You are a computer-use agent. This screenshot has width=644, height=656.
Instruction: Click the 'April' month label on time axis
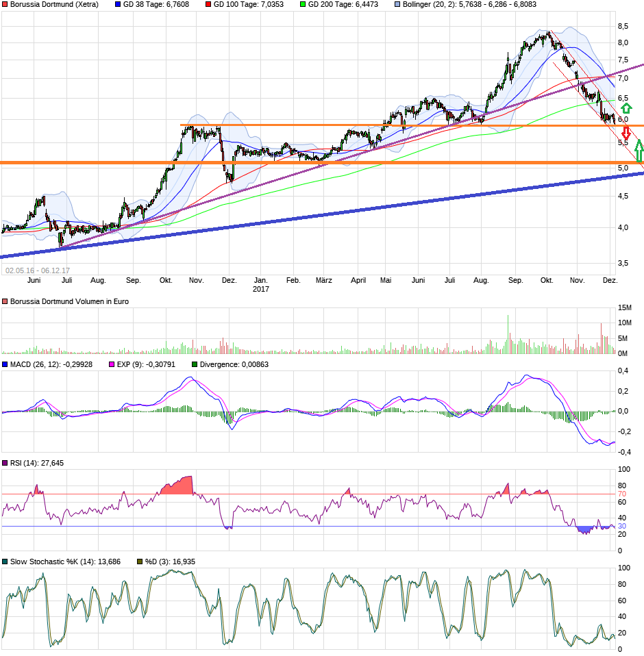pos(358,280)
